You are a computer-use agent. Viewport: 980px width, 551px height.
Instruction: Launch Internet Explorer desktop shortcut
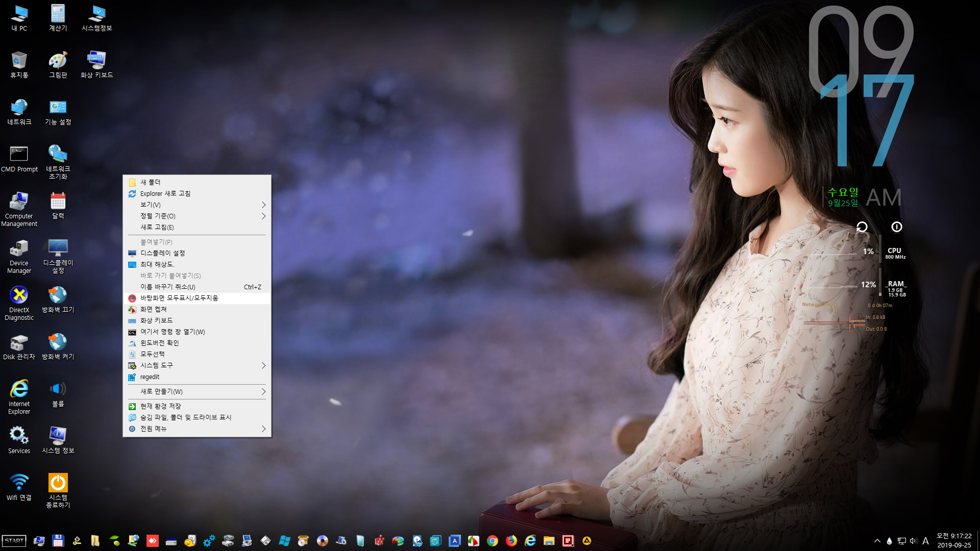click(x=19, y=397)
